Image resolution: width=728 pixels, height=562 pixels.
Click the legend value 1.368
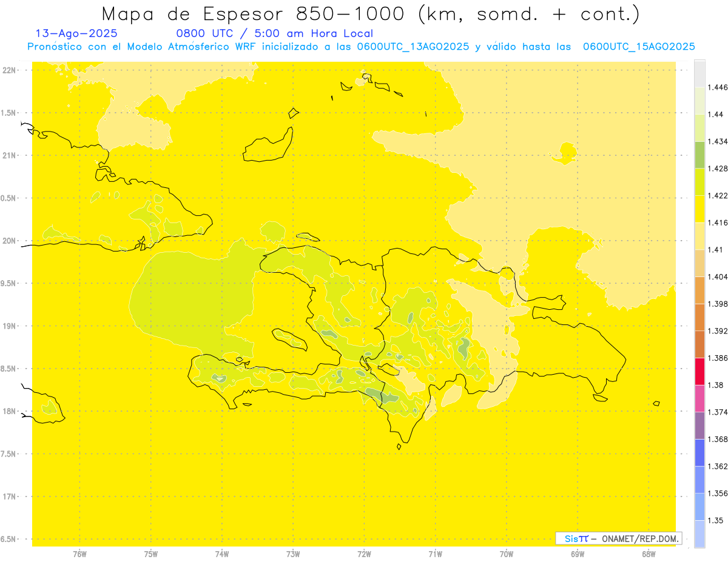click(x=718, y=439)
